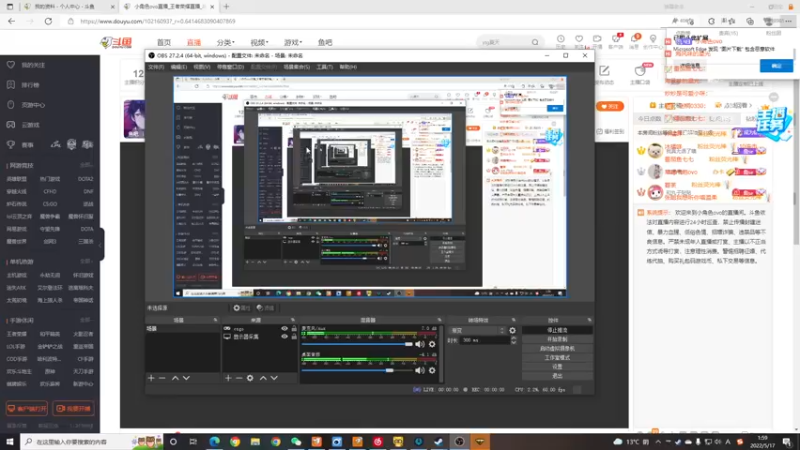Mute 麦克风/Aux speaker icon
This screenshot has width=800, height=450.
(x=419, y=344)
